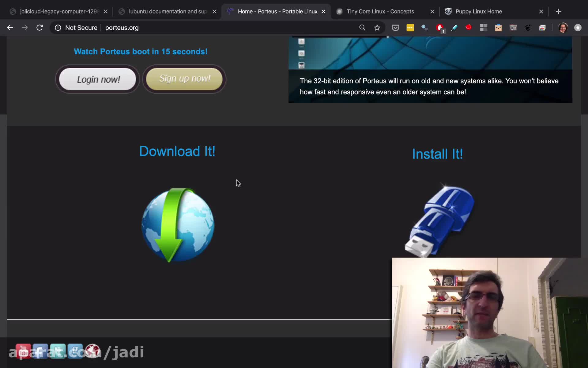Reload the current page

(40, 28)
